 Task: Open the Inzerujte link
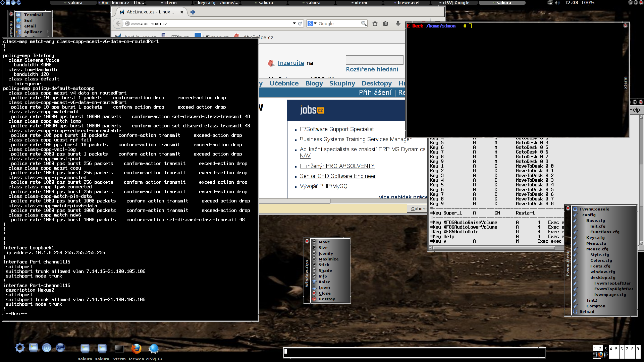click(x=291, y=63)
